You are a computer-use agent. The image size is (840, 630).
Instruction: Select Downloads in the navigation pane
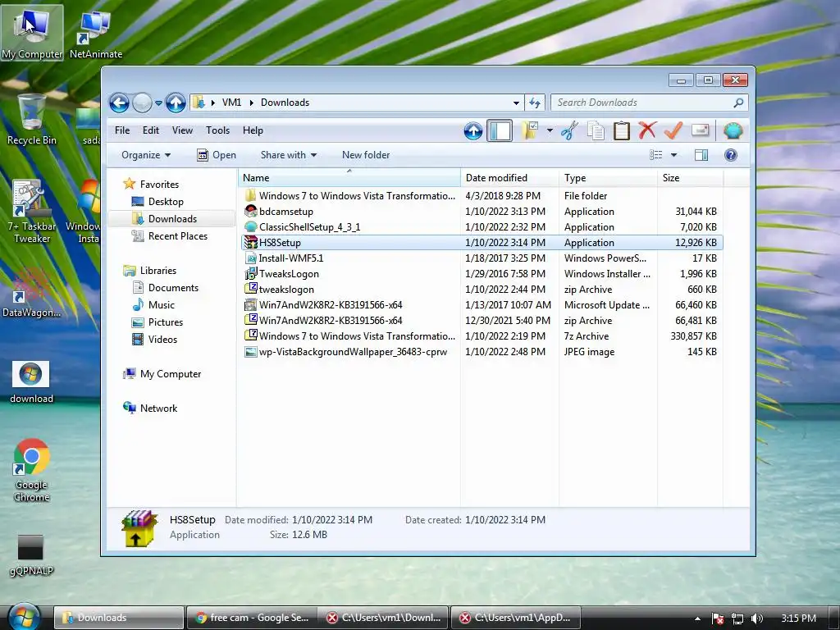coord(172,218)
